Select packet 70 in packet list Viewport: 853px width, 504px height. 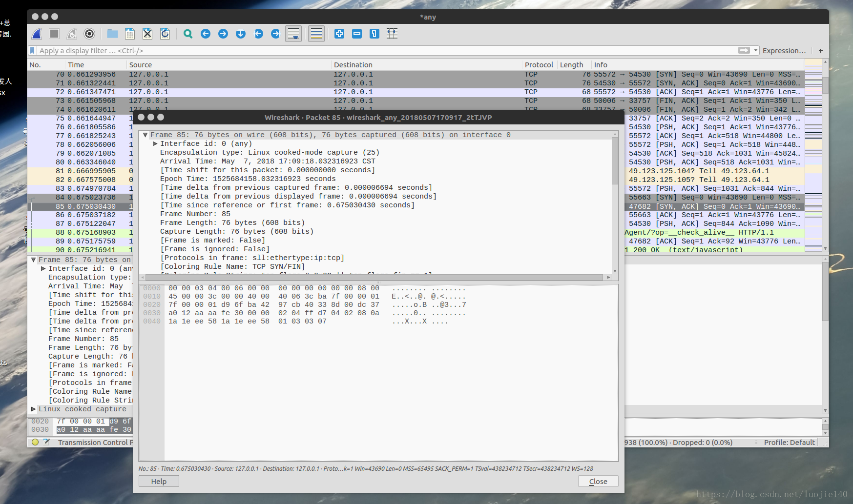[x=416, y=74]
